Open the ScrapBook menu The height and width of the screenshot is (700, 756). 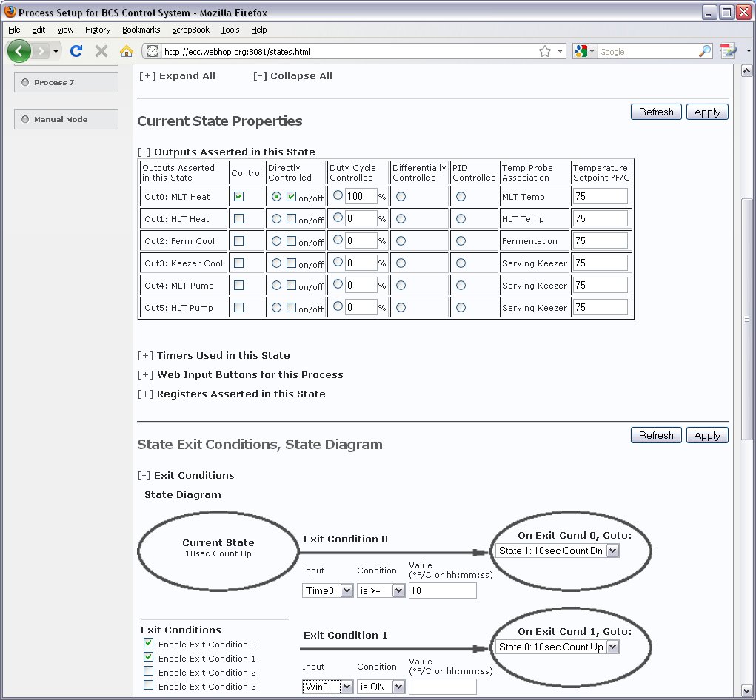click(x=191, y=30)
